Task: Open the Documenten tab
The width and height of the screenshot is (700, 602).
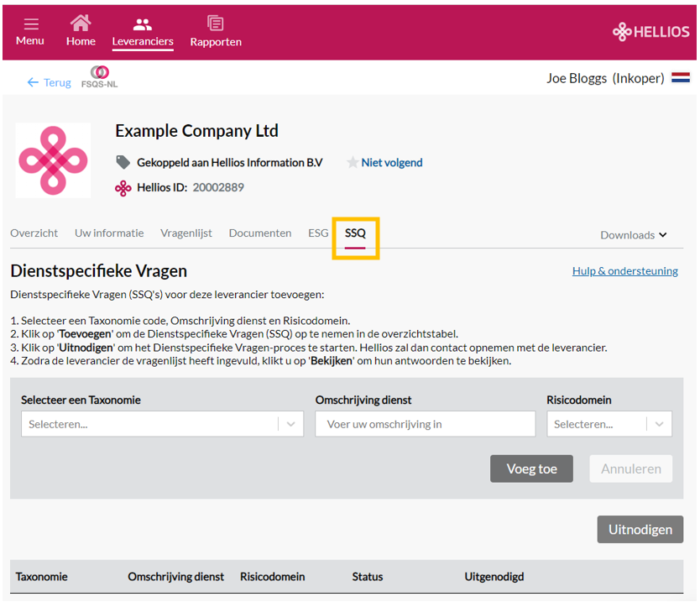Action: tap(260, 233)
